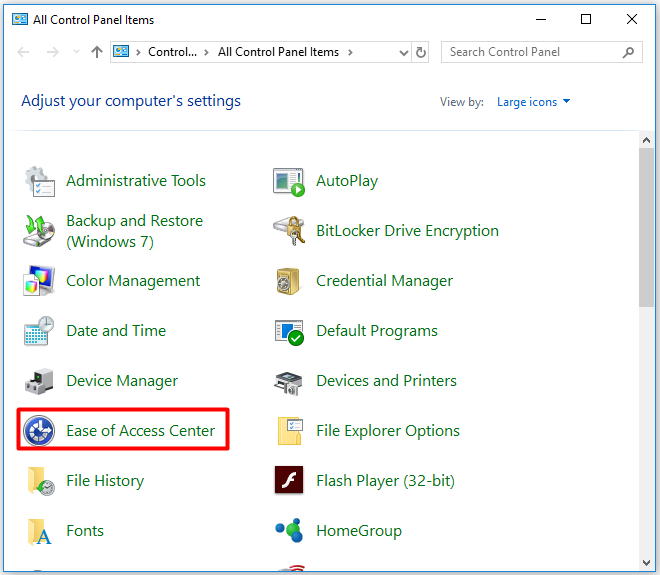The width and height of the screenshot is (660, 575).
Task: Open BitLocker Drive Encryption link
Action: pos(407,231)
